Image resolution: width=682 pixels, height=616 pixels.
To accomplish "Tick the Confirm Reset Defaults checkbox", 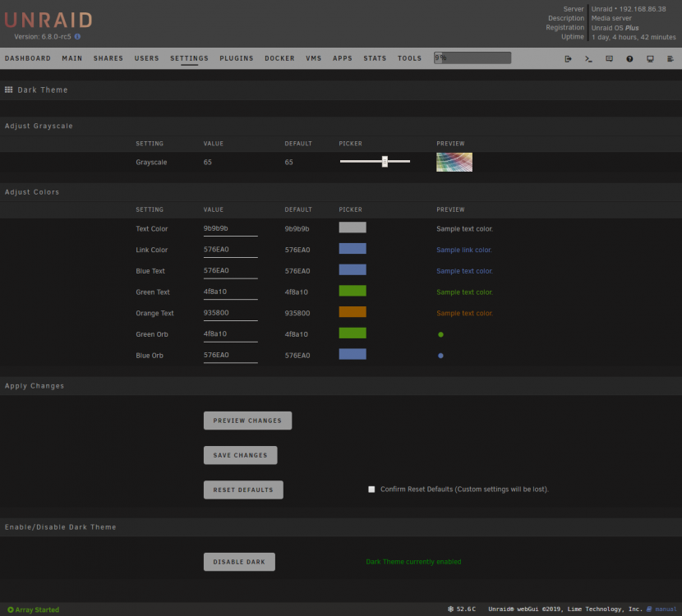I will click(x=371, y=489).
